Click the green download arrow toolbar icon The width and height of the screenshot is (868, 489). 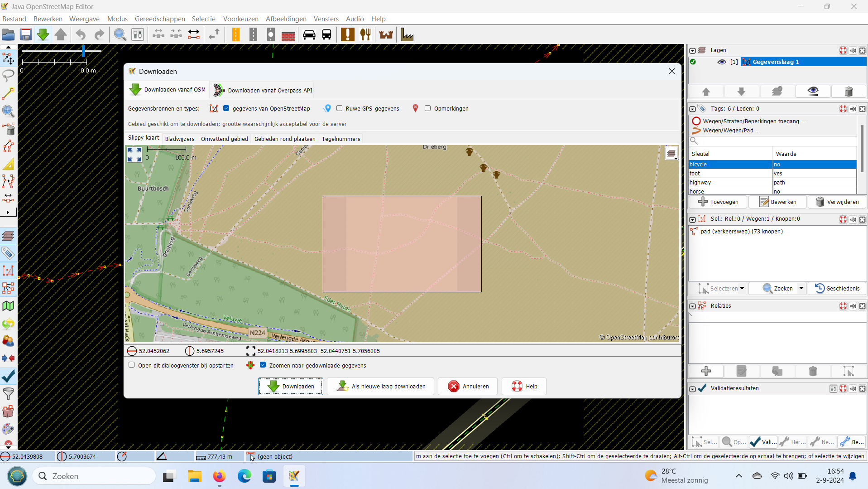click(43, 35)
